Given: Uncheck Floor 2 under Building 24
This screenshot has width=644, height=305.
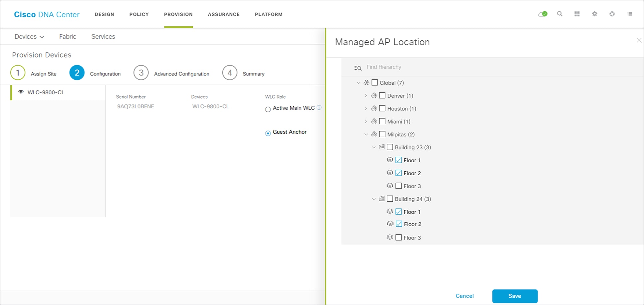Looking at the screenshot, I should (399, 224).
